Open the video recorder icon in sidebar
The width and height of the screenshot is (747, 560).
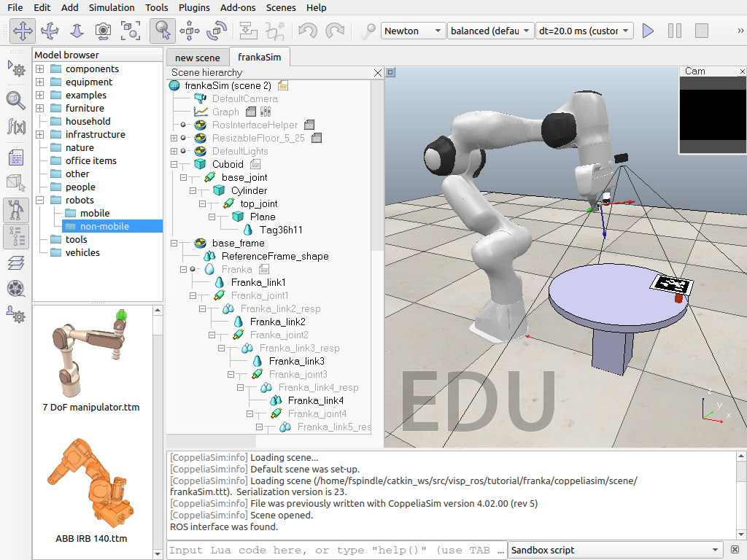coord(15,288)
